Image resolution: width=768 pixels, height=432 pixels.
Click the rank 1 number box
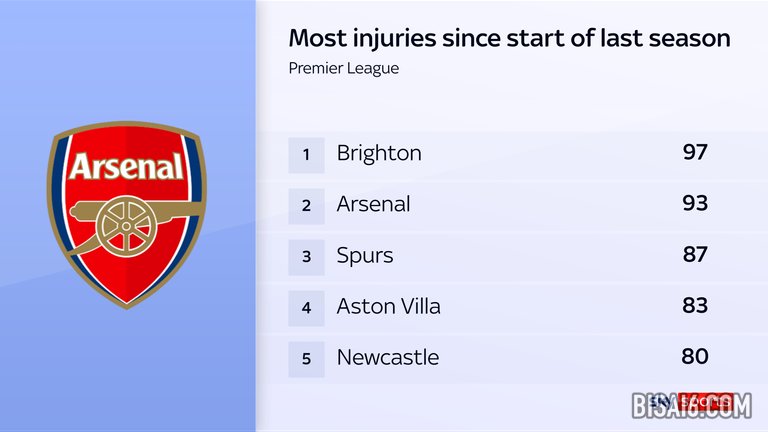point(307,154)
